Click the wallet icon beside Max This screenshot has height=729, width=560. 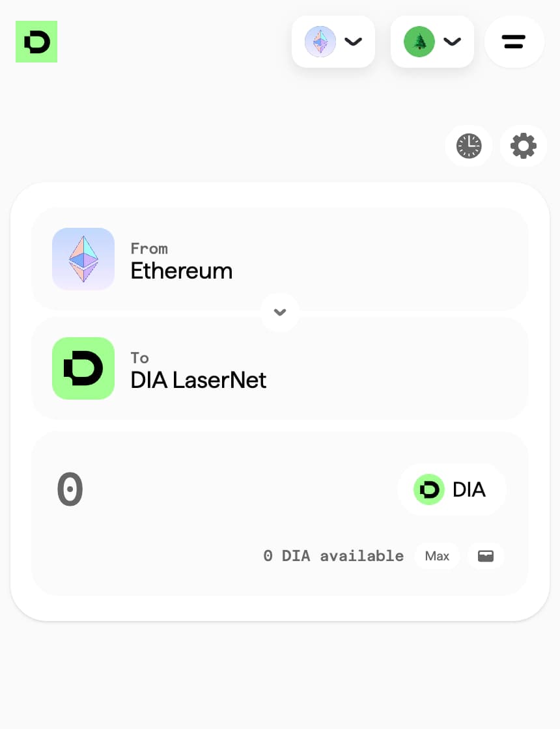486,556
